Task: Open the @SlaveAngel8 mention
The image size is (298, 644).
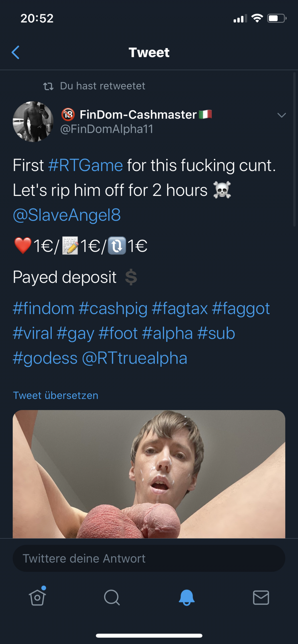Action: [x=67, y=215]
